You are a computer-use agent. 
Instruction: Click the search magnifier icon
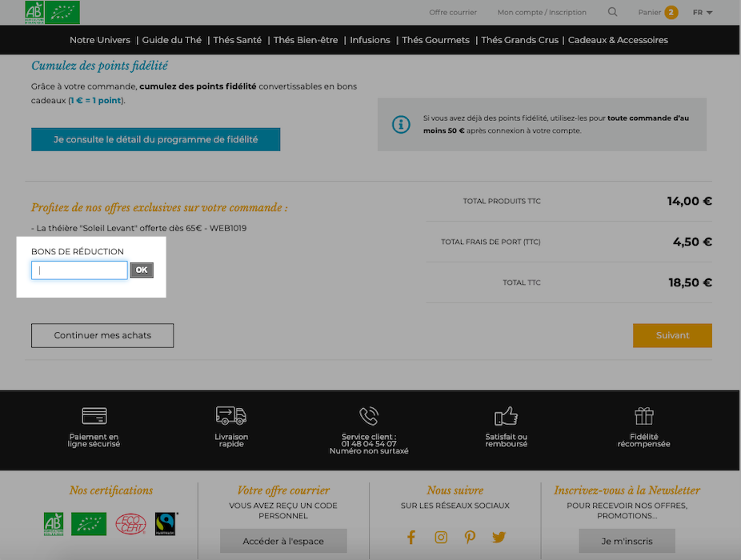click(612, 12)
